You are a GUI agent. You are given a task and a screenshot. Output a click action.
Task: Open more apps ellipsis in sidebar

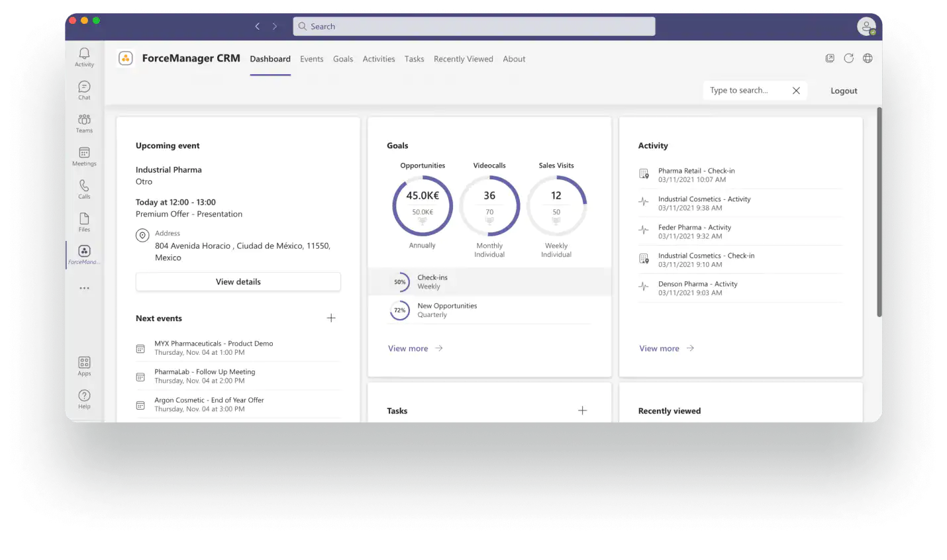(84, 289)
